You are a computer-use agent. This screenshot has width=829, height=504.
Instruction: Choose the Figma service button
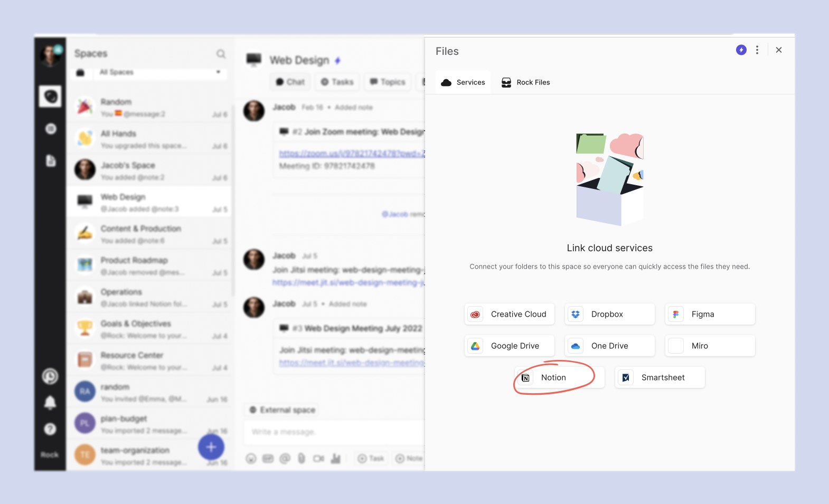pos(710,315)
